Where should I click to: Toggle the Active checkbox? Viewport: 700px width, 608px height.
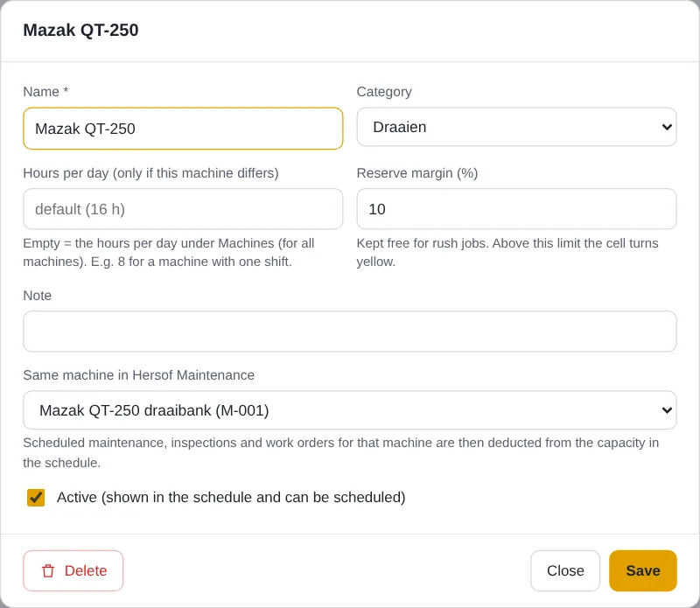(x=36, y=497)
